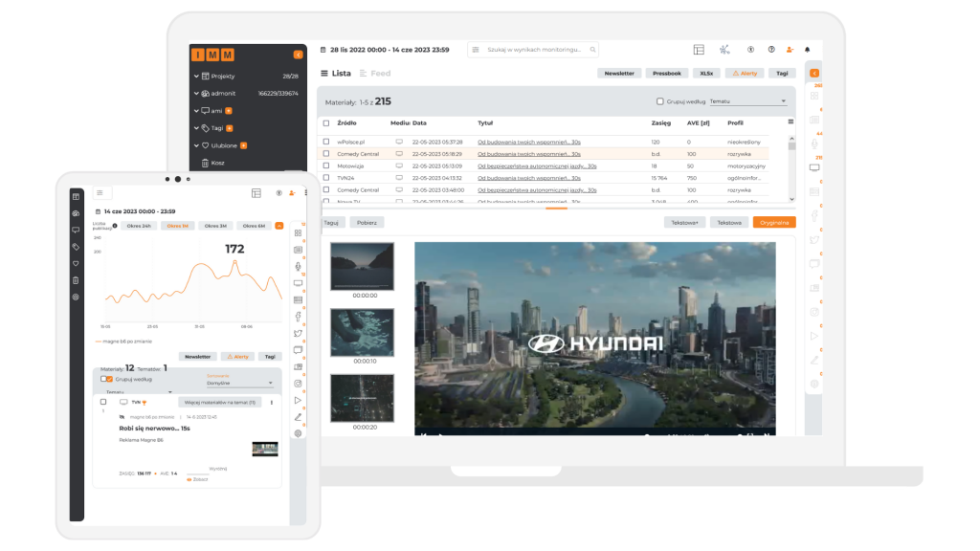Open the table layout icon in laptop top bar

point(699,50)
